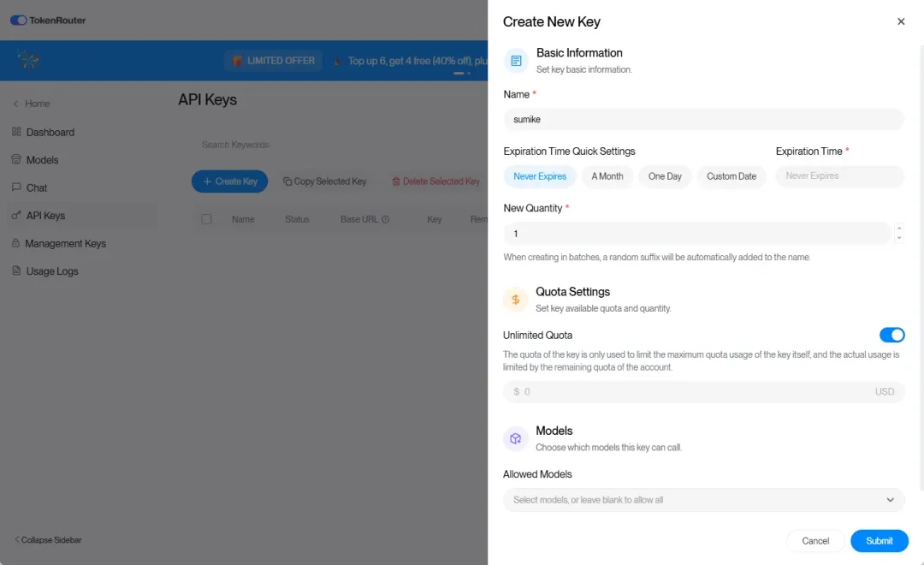
Task: Click the API Keys key icon
Action: (16, 215)
